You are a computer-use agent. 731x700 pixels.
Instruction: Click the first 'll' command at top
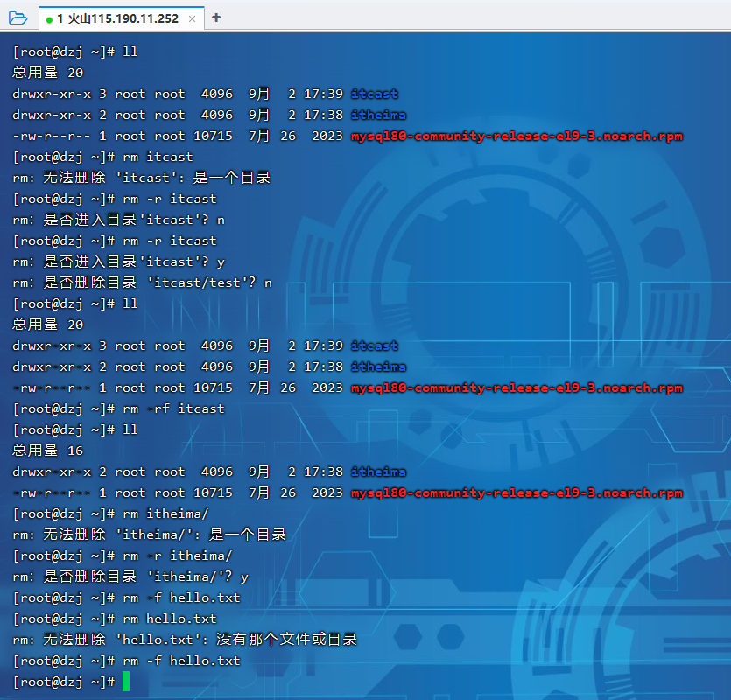click(130, 52)
